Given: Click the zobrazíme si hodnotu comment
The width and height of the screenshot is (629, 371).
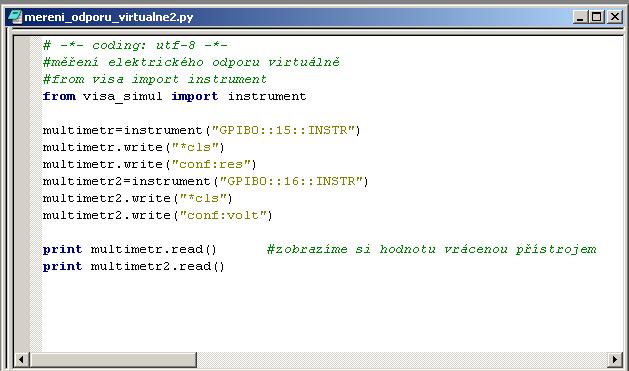Looking at the screenshot, I should (432, 249).
